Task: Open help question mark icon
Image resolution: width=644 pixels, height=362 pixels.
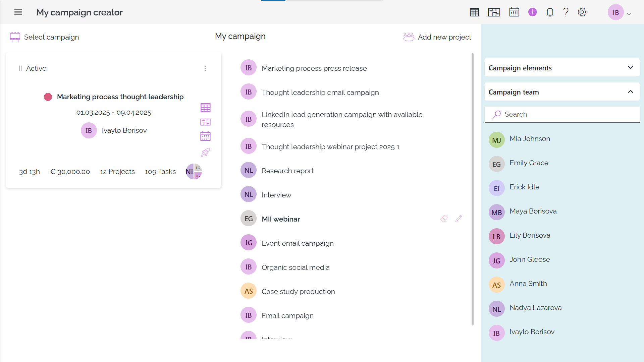Action: (x=566, y=12)
